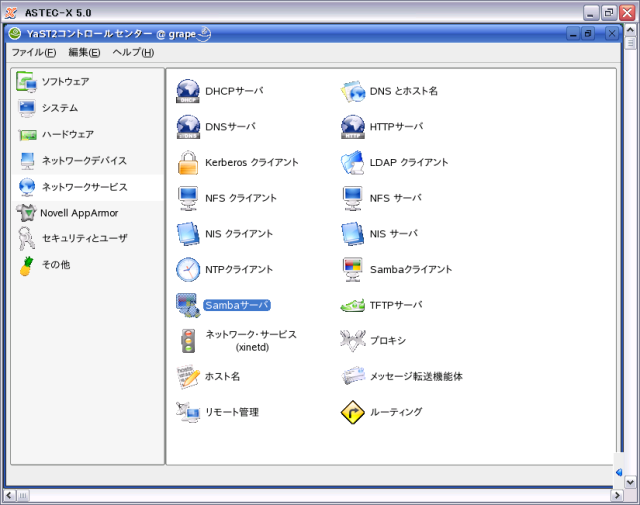This screenshot has height=505, width=640.
Task: Choose セキュリティとユーザ in the sidebar
Action: (x=84, y=238)
